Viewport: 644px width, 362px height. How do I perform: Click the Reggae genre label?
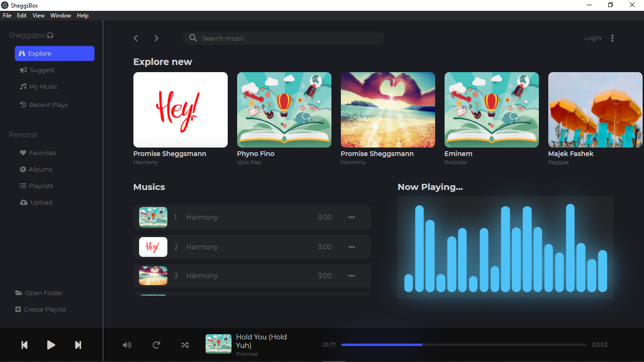[558, 162]
